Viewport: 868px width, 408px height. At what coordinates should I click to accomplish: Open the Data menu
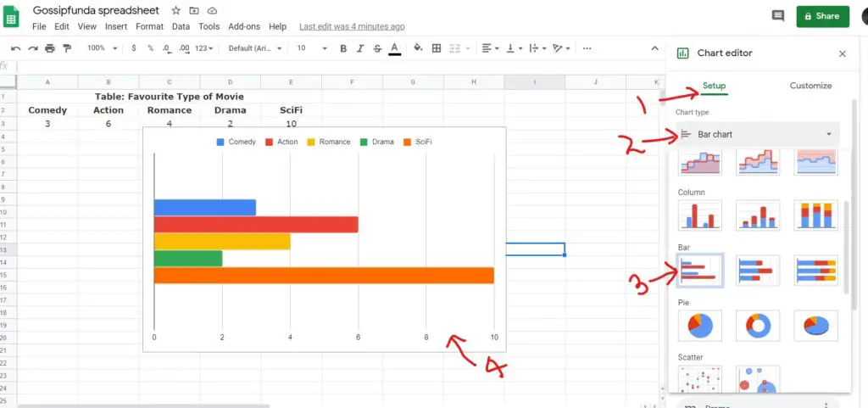click(x=181, y=26)
